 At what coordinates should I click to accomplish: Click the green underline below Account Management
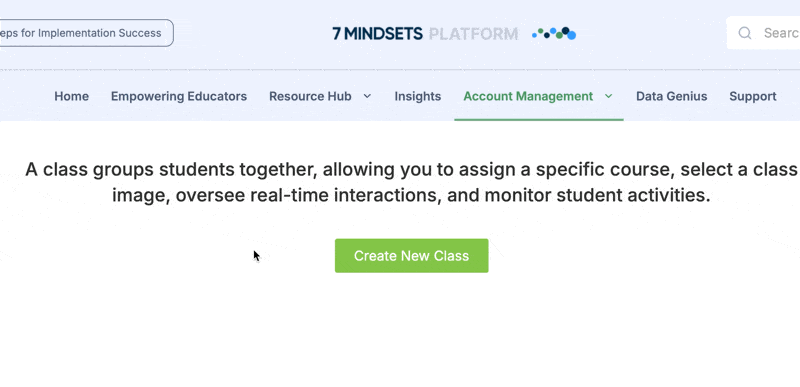point(539,120)
